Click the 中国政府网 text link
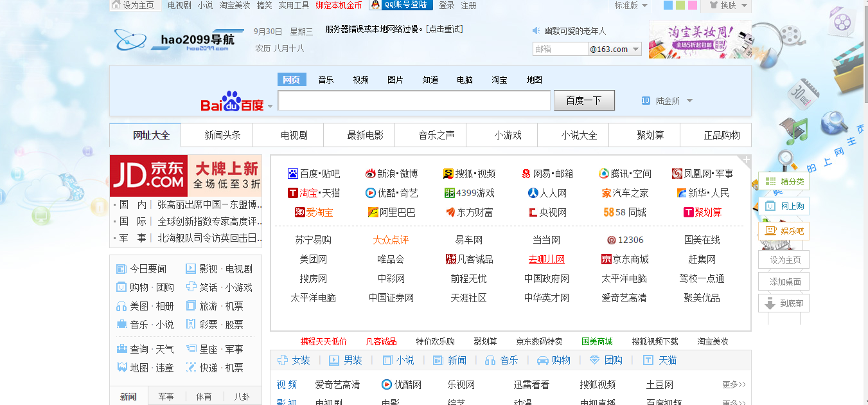868x405 pixels. (x=547, y=278)
